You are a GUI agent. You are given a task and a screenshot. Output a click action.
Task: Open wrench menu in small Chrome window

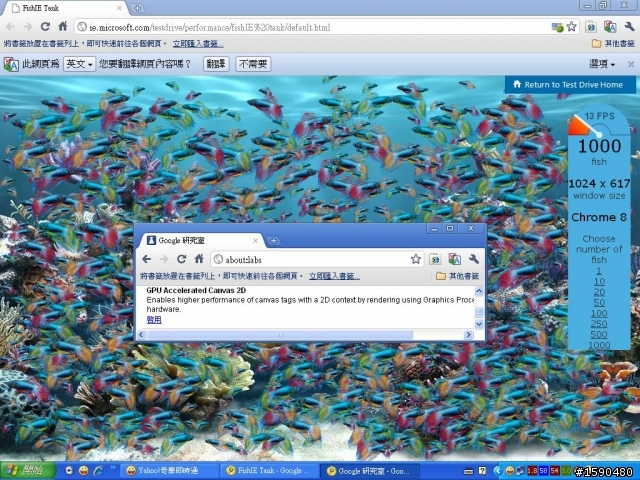click(x=473, y=259)
